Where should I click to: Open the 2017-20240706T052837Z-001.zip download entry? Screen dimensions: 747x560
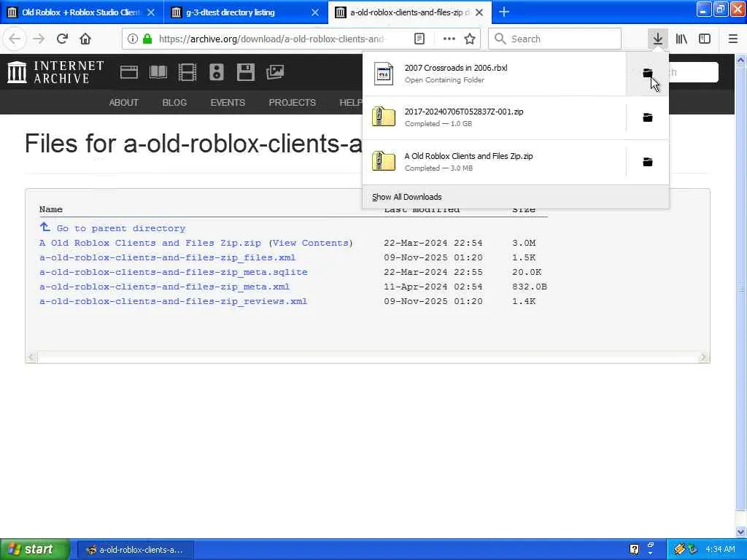(494, 117)
